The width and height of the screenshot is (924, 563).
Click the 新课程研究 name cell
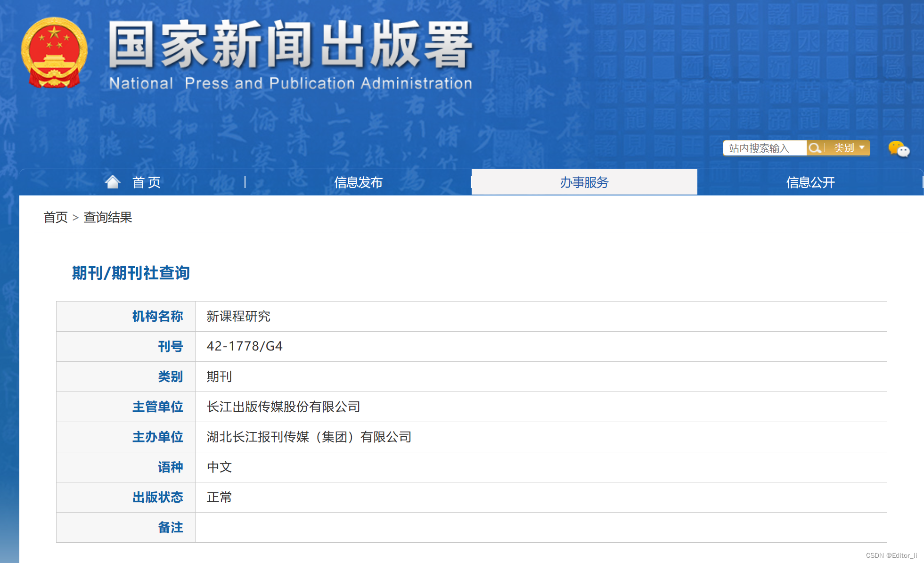[238, 316]
